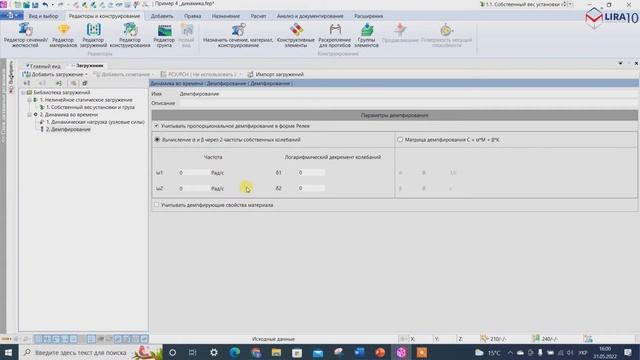640x360 pixels.
Task: Open Microsoft Edge from taskbar
Action: (x=235, y=352)
